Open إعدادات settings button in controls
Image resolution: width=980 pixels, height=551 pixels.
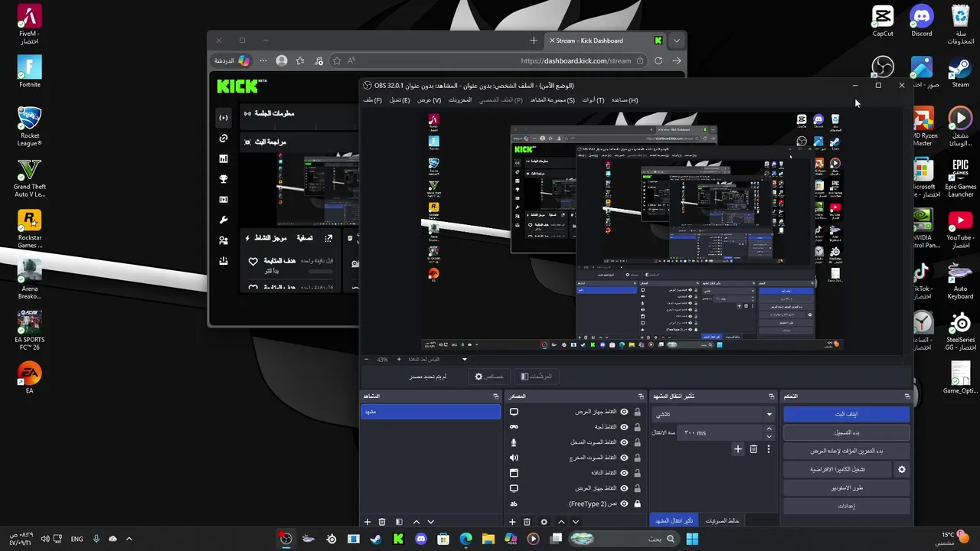point(846,506)
